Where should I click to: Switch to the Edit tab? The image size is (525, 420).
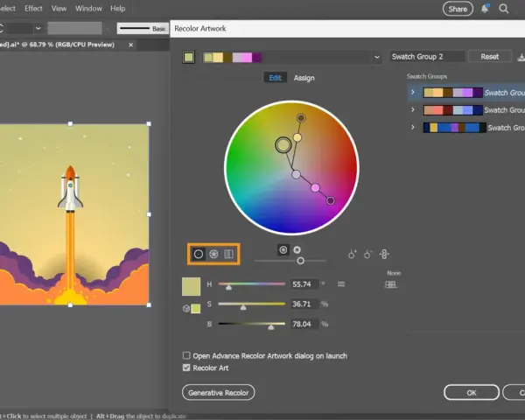[x=276, y=78]
